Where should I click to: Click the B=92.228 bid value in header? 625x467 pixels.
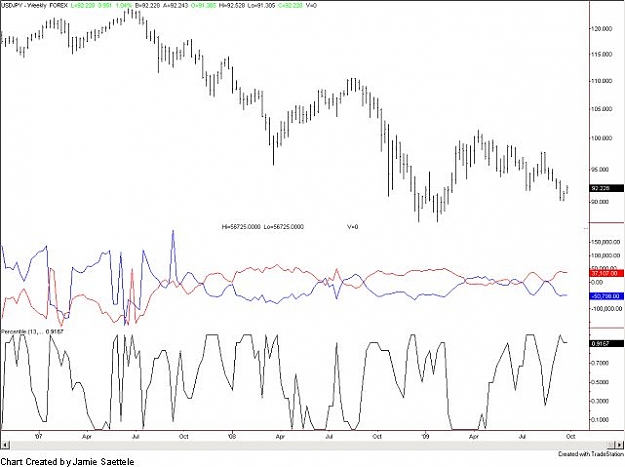147,6
